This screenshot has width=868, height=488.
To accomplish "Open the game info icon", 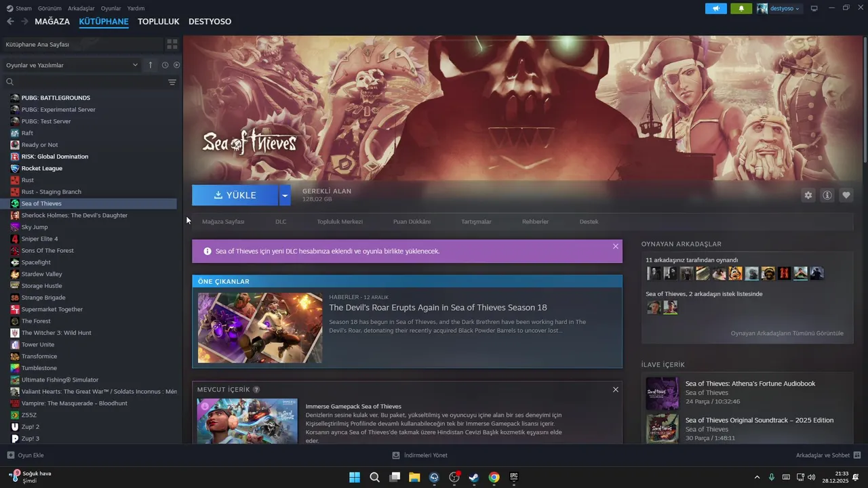I will coord(827,195).
